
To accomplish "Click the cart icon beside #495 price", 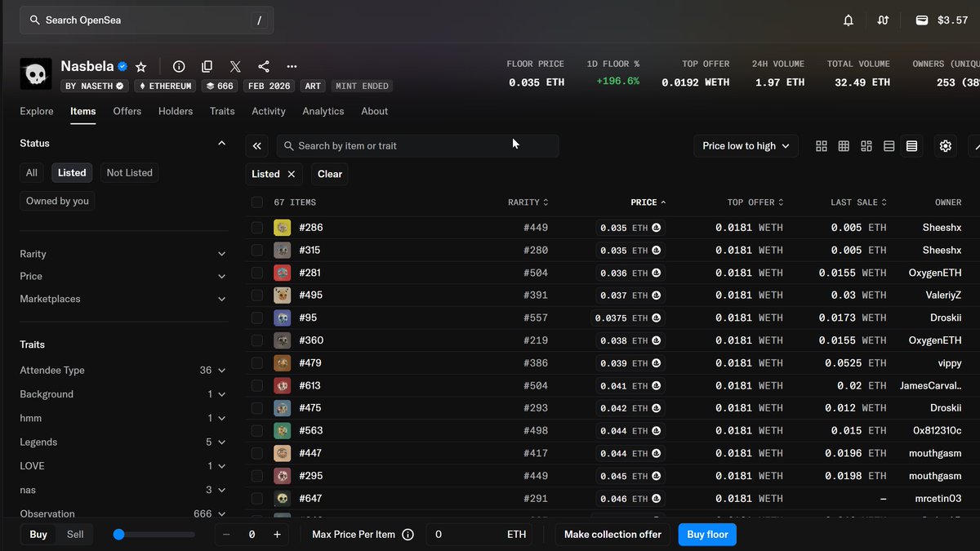I will point(657,295).
